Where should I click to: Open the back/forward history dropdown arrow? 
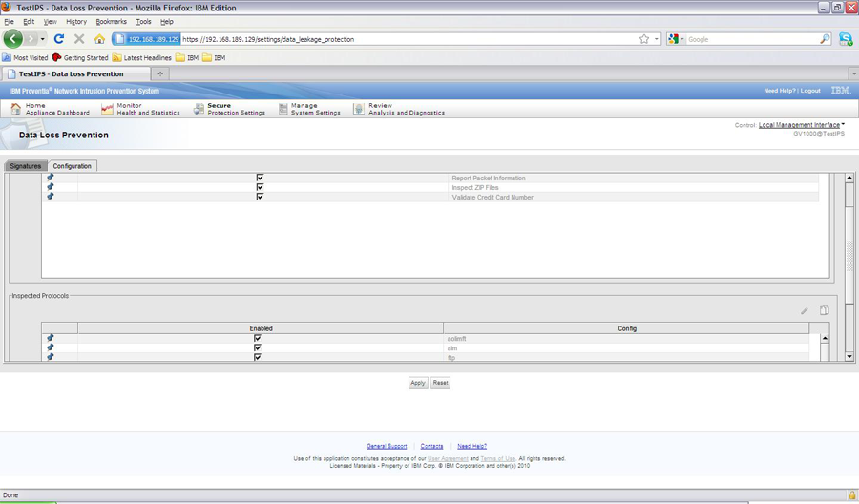pos(43,39)
